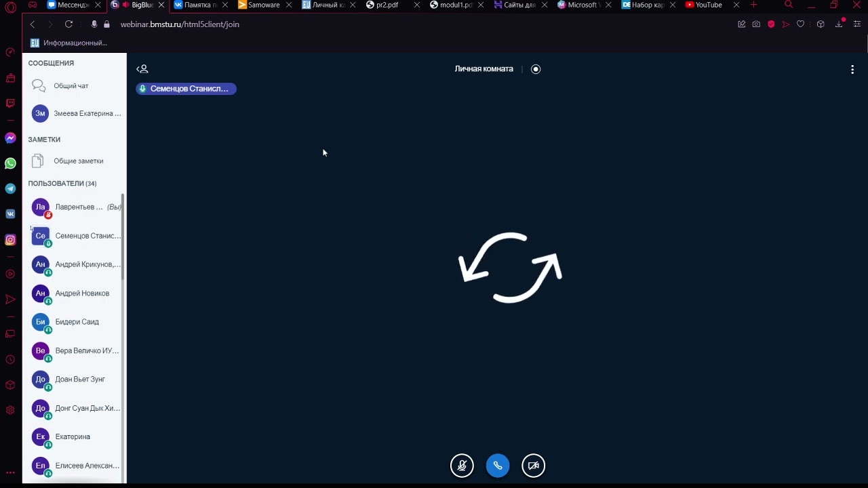Open Telegram in the sidebar
Viewport: 868px width, 488px height.
pos(10,189)
